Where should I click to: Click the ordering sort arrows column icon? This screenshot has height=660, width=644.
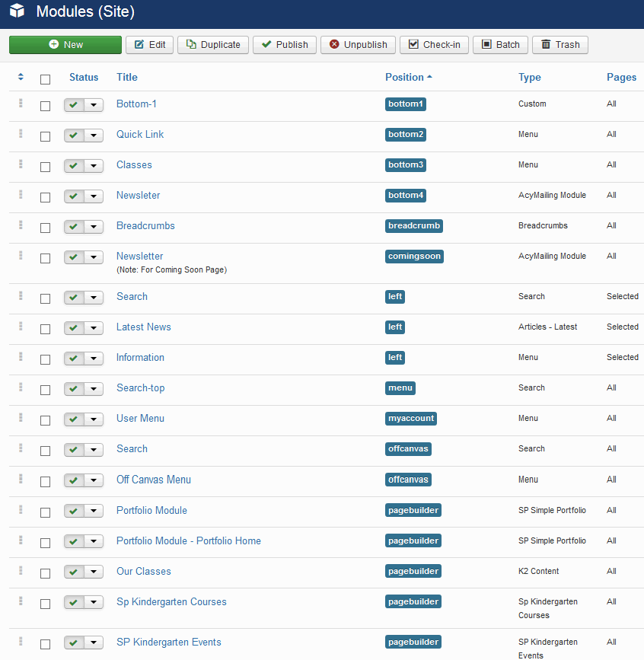click(x=21, y=77)
